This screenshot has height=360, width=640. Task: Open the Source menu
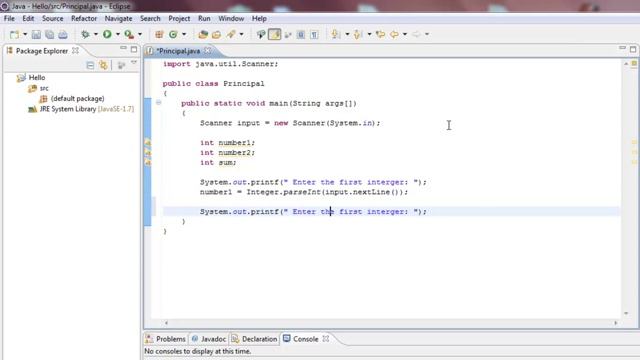click(53, 18)
